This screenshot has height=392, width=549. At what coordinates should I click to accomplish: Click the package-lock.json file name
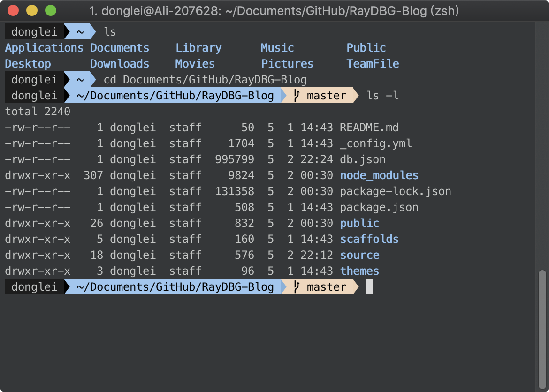396,191
